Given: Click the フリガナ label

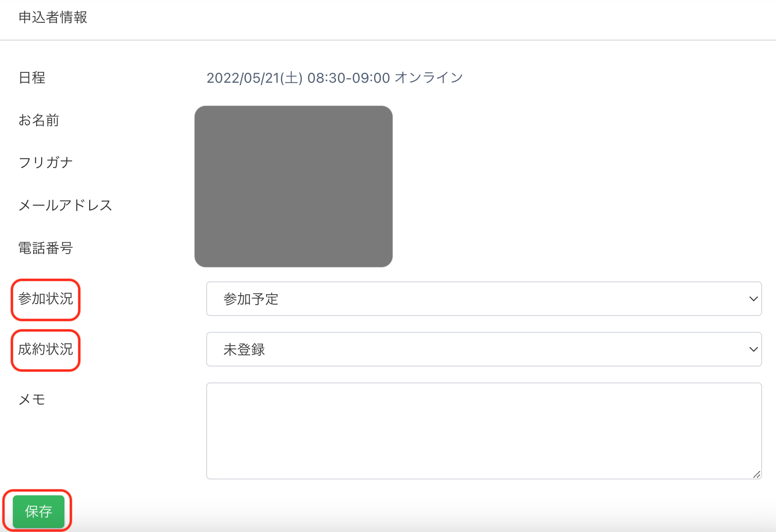Looking at the screenshot, I should [x=46, y=162].
